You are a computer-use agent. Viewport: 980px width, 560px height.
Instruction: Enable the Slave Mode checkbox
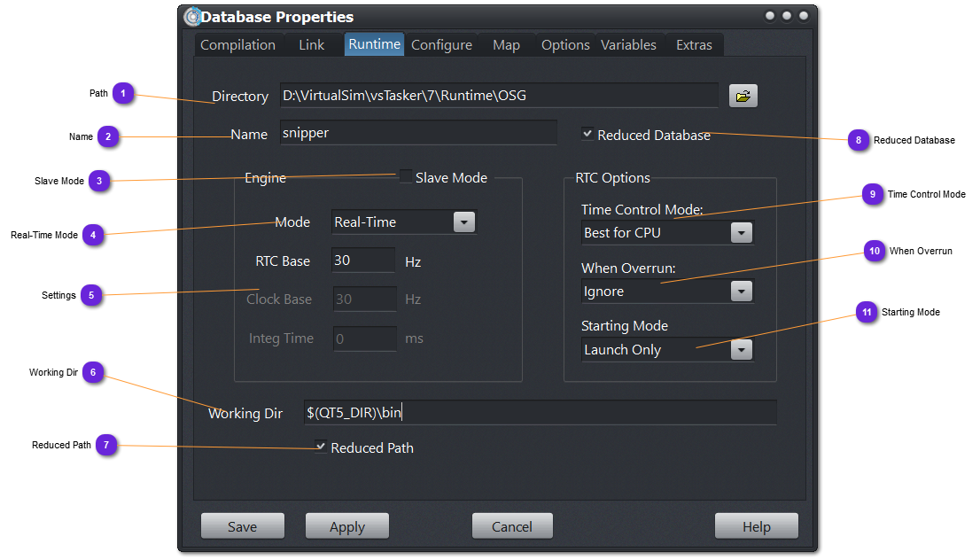pyautogui.click(x=406, y=177)
